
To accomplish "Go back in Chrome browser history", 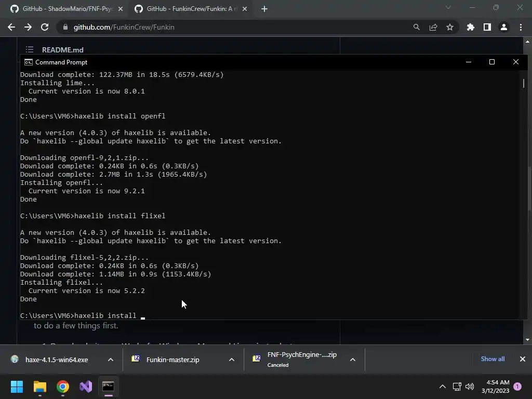I will [x=11, y=27].
